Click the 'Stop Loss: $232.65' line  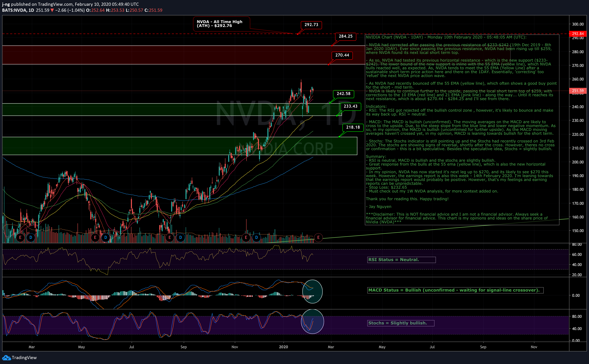(x=386, y=187)
